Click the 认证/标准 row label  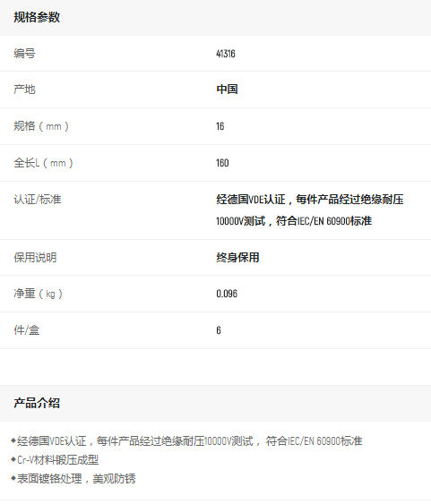38,200
